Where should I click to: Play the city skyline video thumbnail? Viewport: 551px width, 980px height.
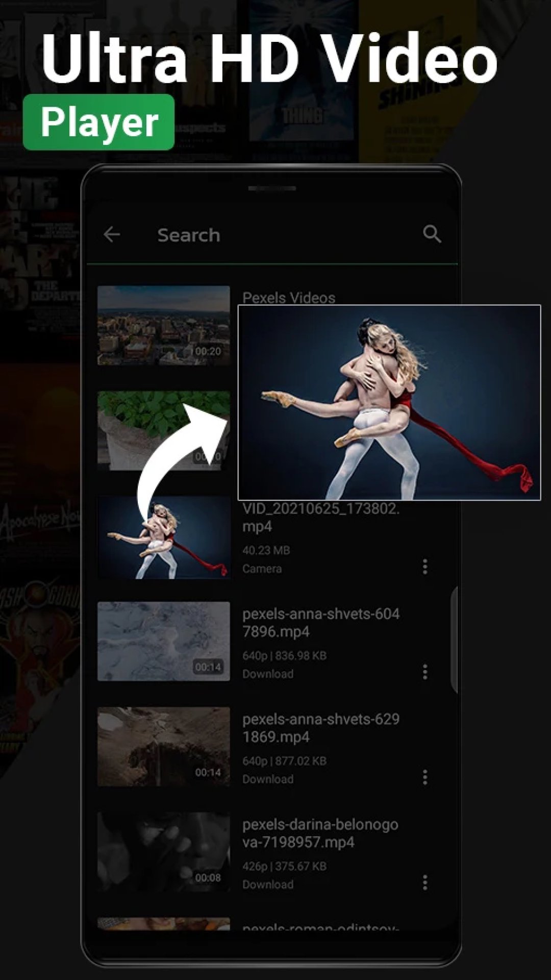coord(163,325)
